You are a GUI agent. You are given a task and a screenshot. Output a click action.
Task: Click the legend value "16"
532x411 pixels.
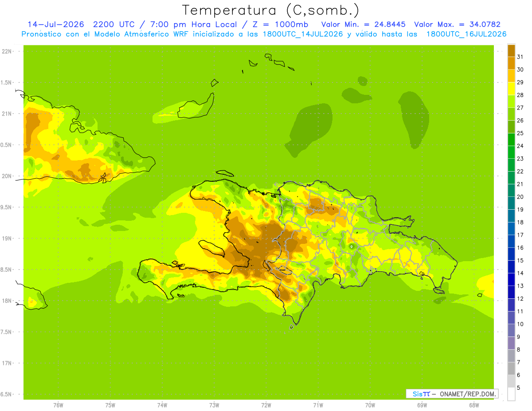click(520, 247)
